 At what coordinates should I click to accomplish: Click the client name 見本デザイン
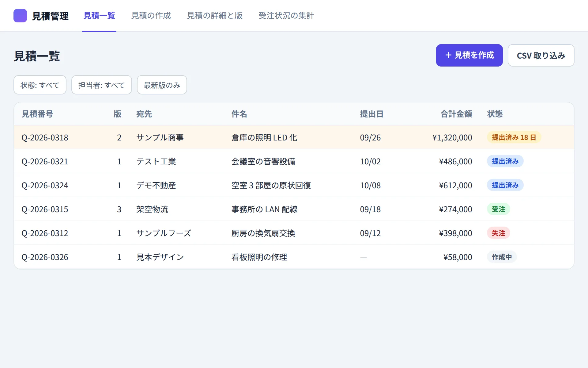click(160, 257)
